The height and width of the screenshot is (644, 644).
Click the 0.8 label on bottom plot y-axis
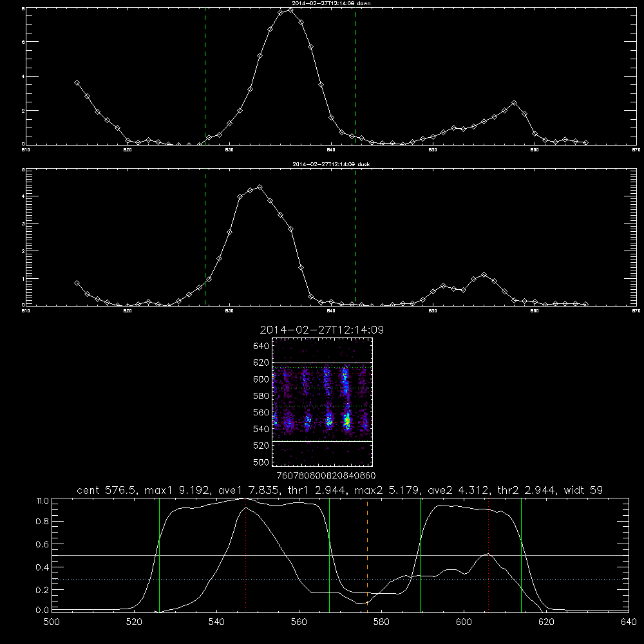(x=43, y=522)
